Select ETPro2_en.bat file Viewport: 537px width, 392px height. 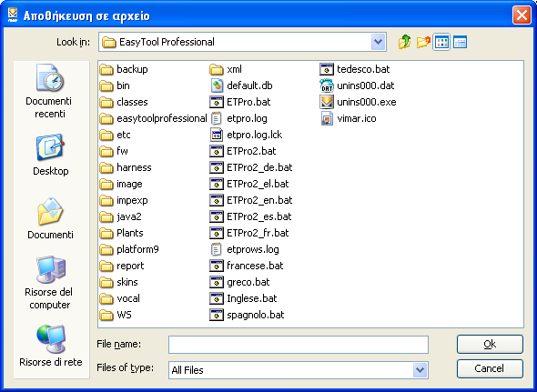[x=251, y=200]
